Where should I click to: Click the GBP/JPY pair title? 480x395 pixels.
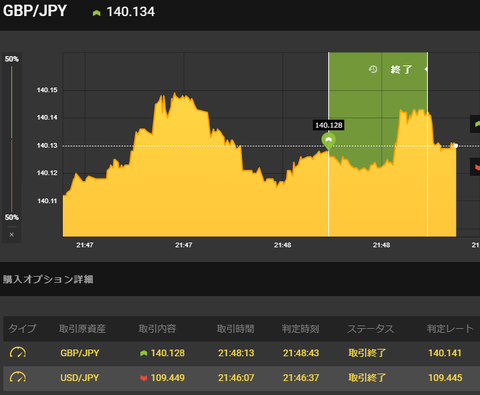(35, 11)
